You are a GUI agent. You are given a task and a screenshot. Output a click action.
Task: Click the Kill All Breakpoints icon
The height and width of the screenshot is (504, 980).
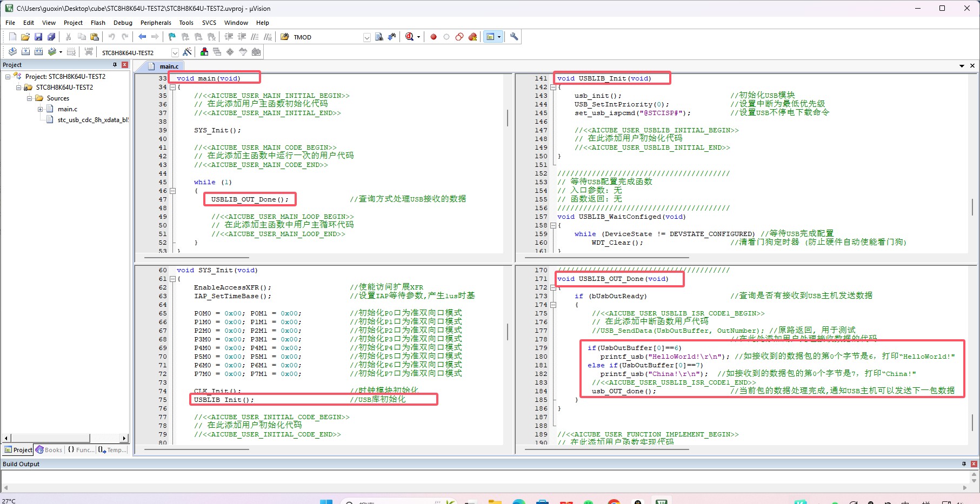[473, 37]
